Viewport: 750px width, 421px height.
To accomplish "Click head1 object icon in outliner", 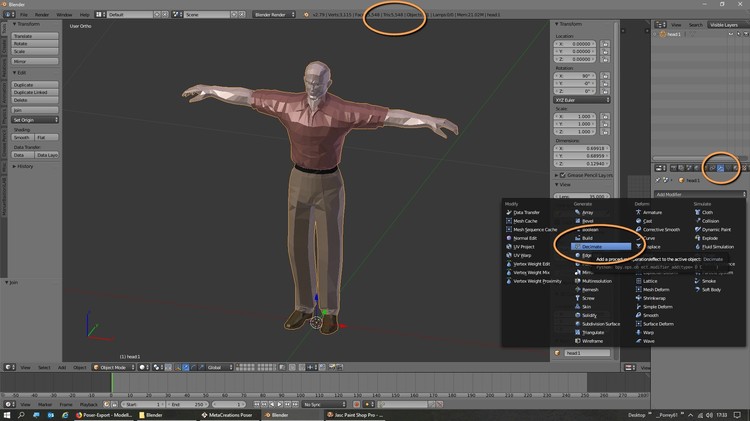I will click(663, 34).
